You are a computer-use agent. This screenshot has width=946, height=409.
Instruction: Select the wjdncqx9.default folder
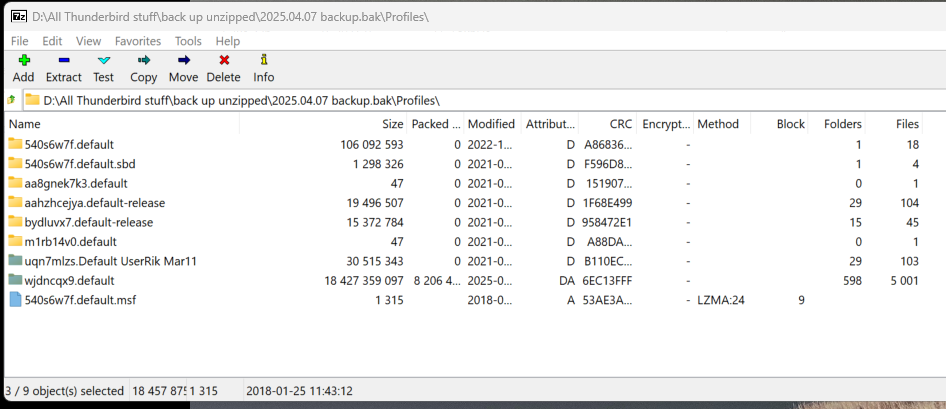point(69,280)
